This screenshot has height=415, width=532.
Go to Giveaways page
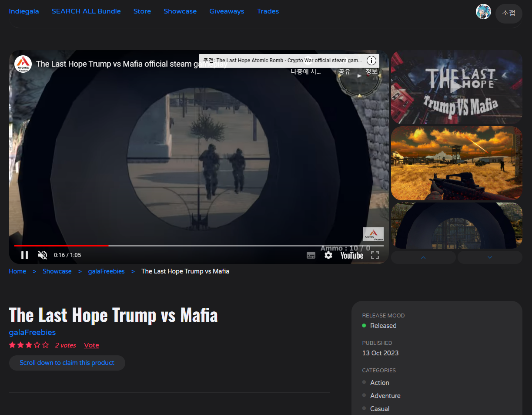[x=227, y=11]
